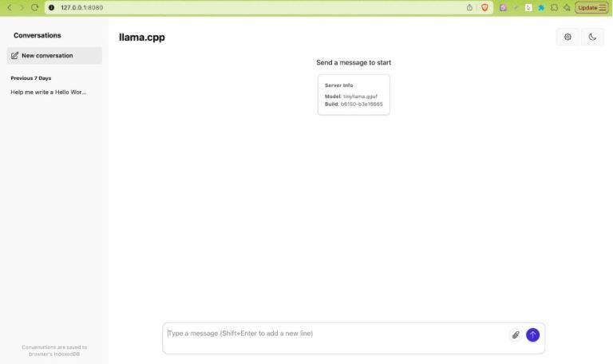Viewport: 613px width, 364px height.
Task: Attach a file using paperclip icon
Action: 516,334
